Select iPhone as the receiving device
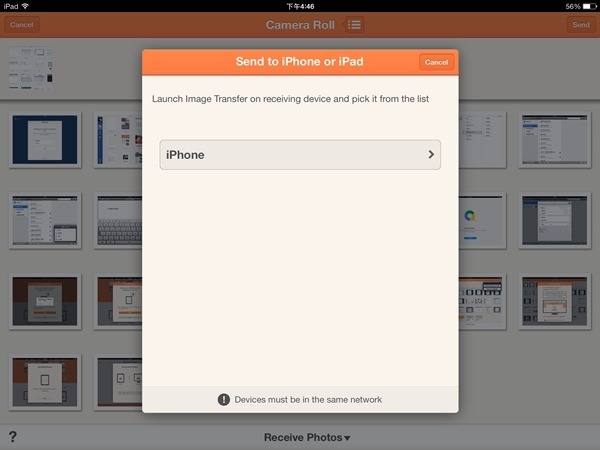The height and width of the screenshot is (450, 600). coord(300,155)
